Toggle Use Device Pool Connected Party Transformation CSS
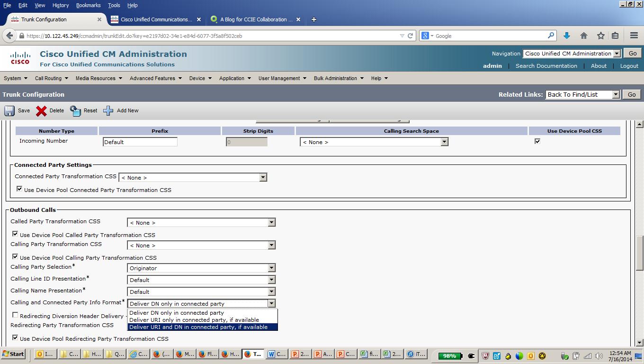This screenshot has width=644, height=364. click(x=19, y=189)
